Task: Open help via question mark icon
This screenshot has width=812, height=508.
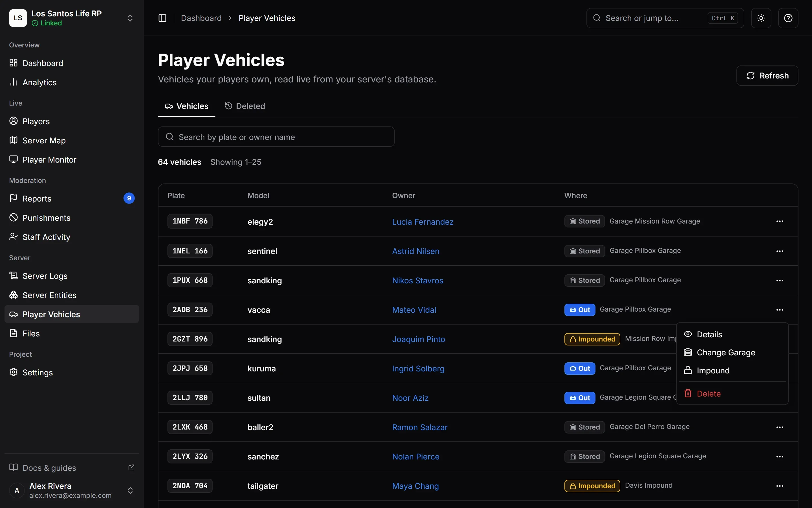Action: click(x=788, y=18)
